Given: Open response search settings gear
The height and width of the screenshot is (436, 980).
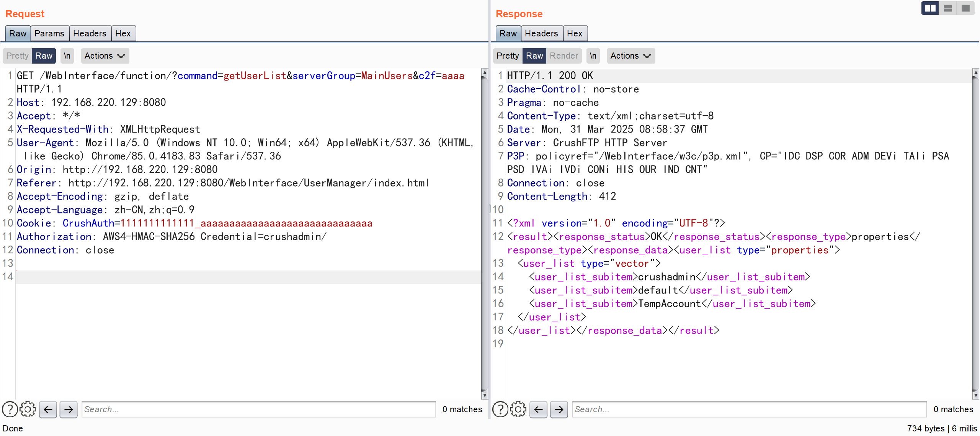Looking at the screenshot, I should [x=518, y=409].
